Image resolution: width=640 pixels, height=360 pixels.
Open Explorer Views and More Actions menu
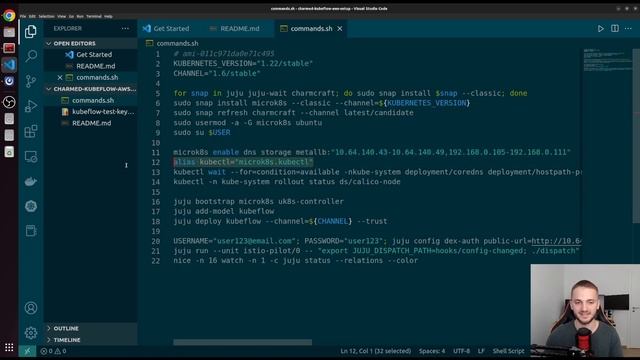point(125,29)
